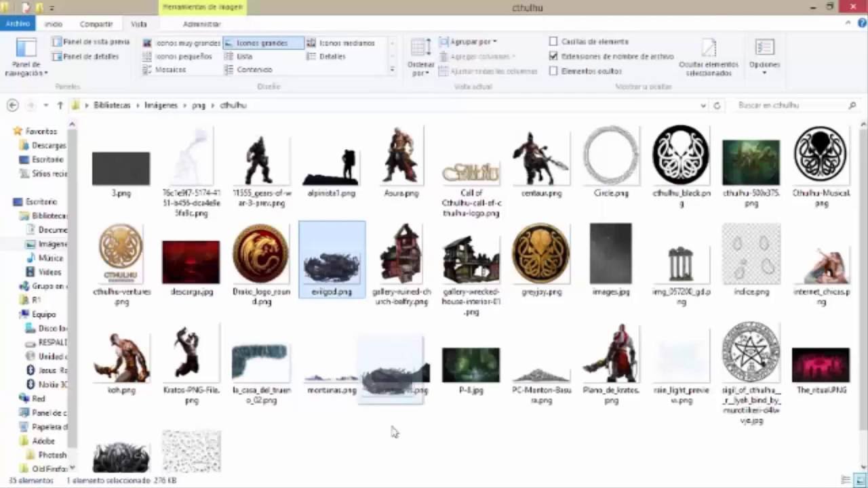Switch to Contenido layout

click(x=248, y=70)
